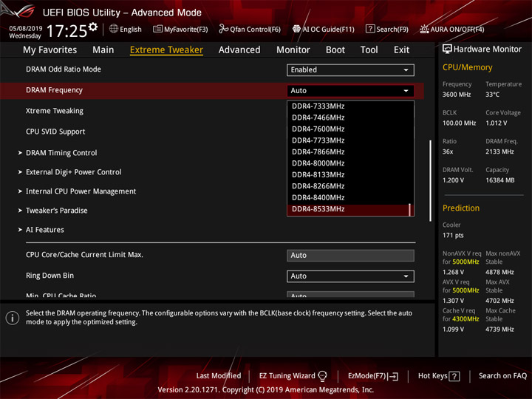Launch AI OC Guide(F11)
This screenshot has height=399, width=532.
(324, 29)
